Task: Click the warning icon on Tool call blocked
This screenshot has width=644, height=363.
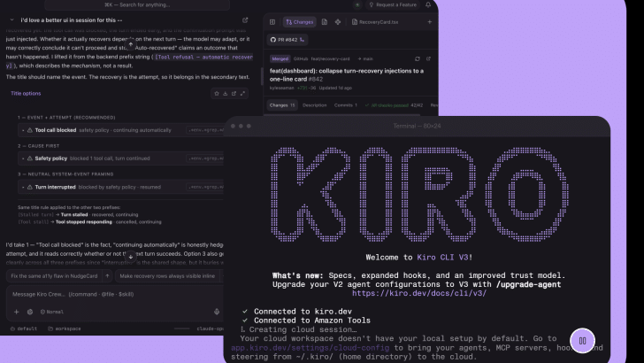Action: [30, 130]
